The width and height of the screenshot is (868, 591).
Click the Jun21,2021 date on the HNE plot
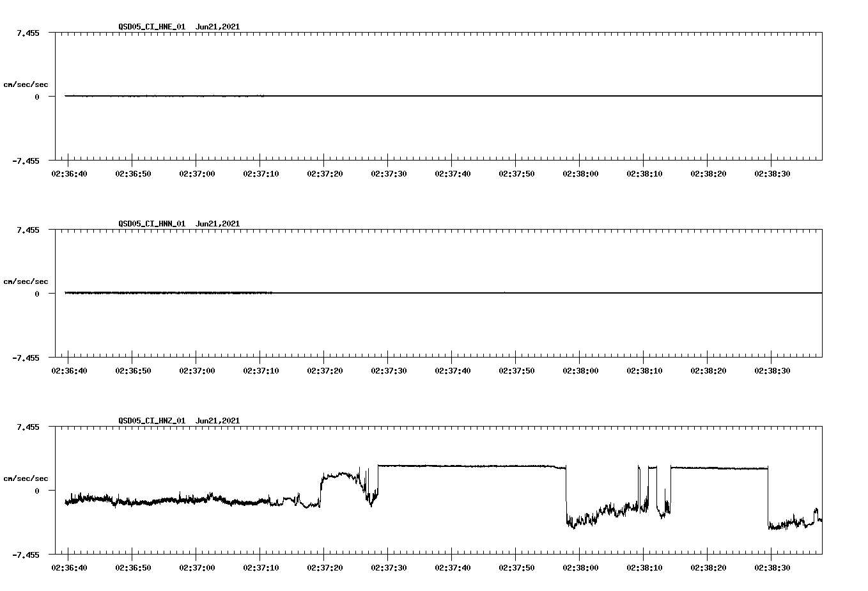(218, 27)
